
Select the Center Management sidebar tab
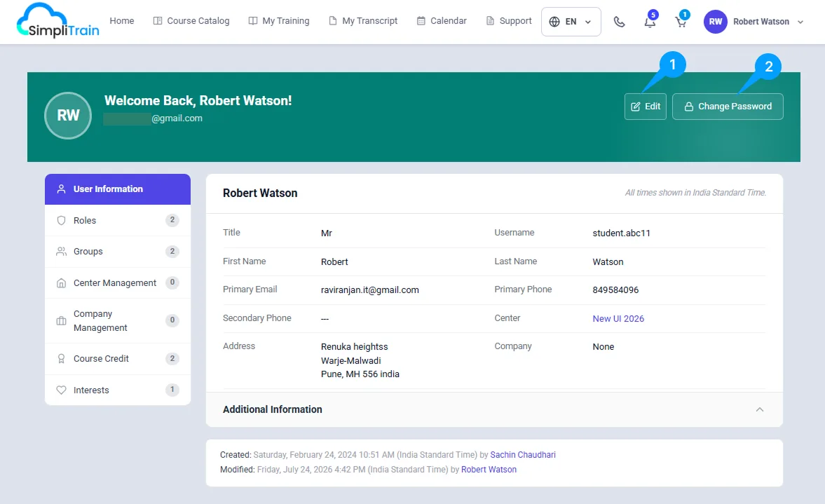(x=118, y=283)
